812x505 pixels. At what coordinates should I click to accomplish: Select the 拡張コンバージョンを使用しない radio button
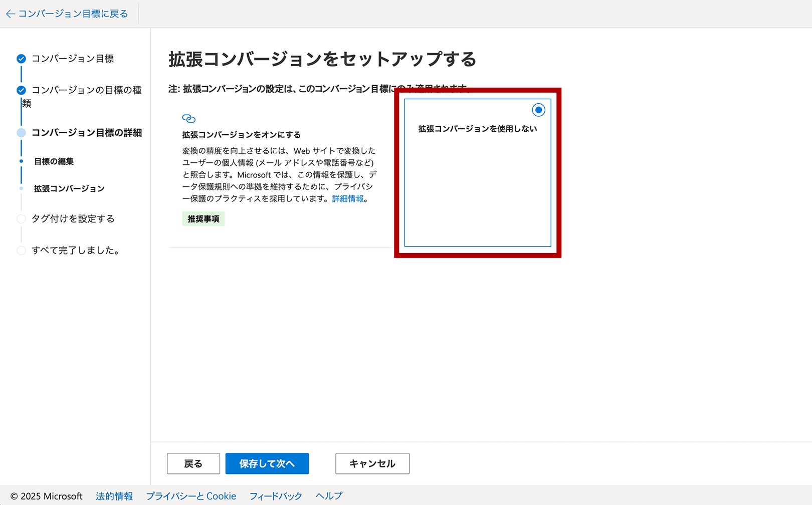(x=538, y=109)
